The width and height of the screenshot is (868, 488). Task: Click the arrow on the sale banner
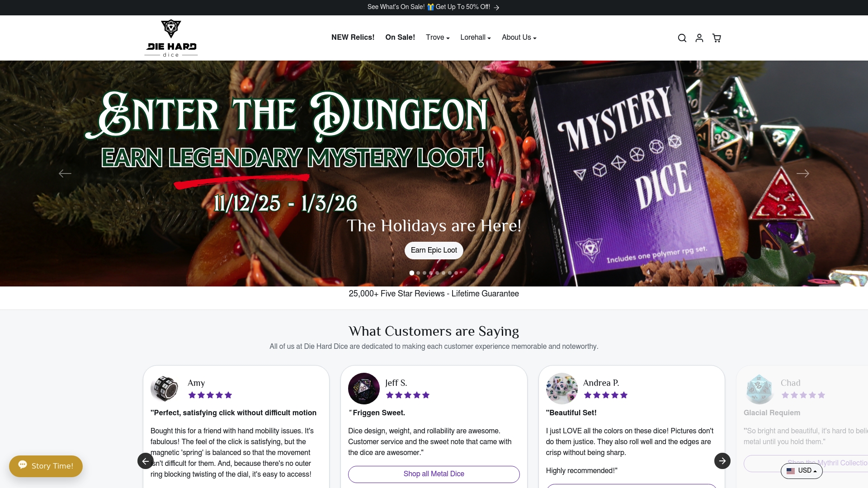(496, 7)
